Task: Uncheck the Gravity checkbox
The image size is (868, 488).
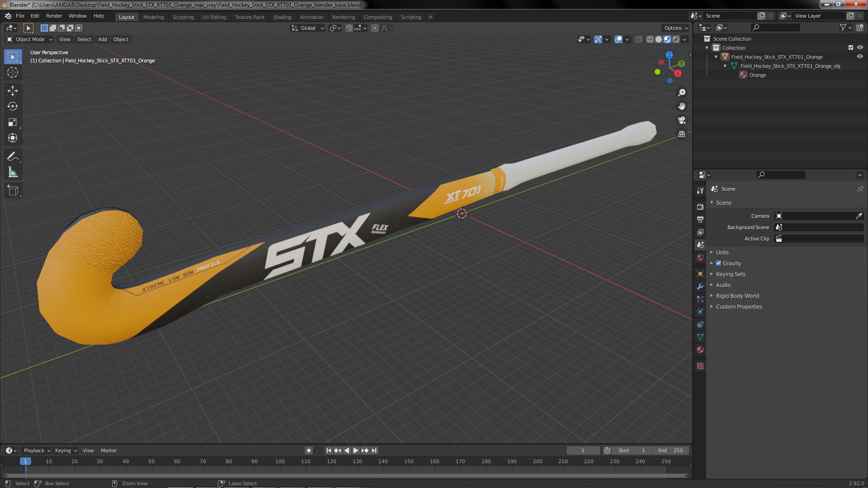Action: (718, 263)
